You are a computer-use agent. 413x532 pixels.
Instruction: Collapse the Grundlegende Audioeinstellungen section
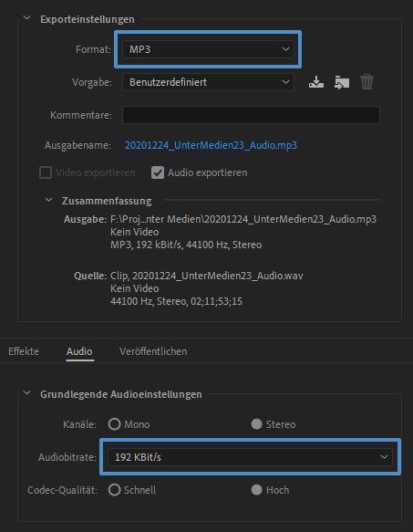(x=27, y=393)
